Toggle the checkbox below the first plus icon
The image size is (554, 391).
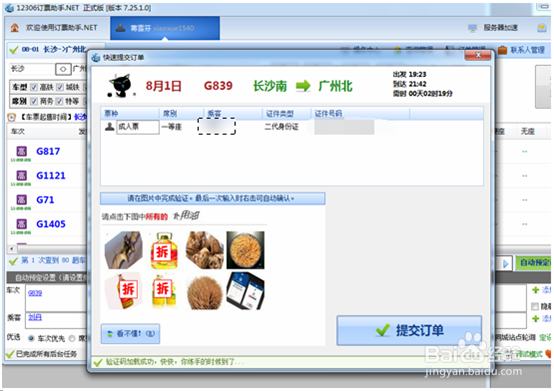pos(535,306)
